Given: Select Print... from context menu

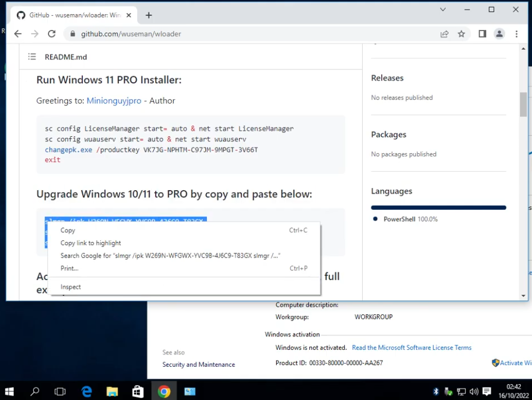Looking at the screenshot, I should (x=70, y=268).
